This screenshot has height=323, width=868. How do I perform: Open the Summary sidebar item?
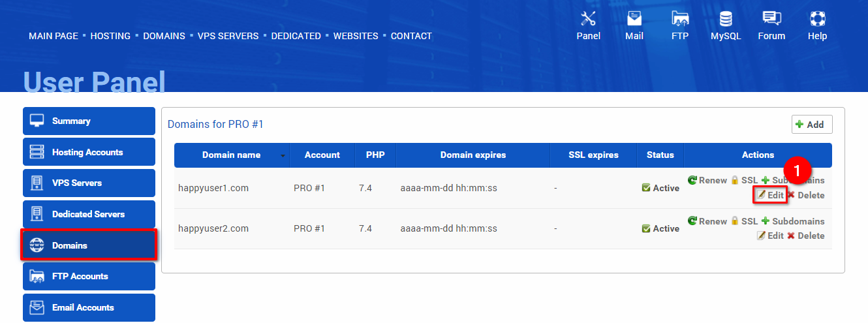click(x=89, y=121)
